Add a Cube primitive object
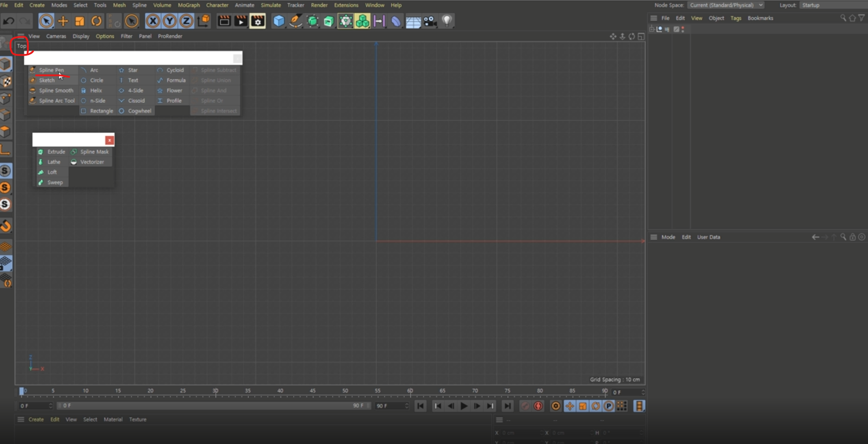The height and width of the screenshot is (444, 868). (x=279, y=21)
